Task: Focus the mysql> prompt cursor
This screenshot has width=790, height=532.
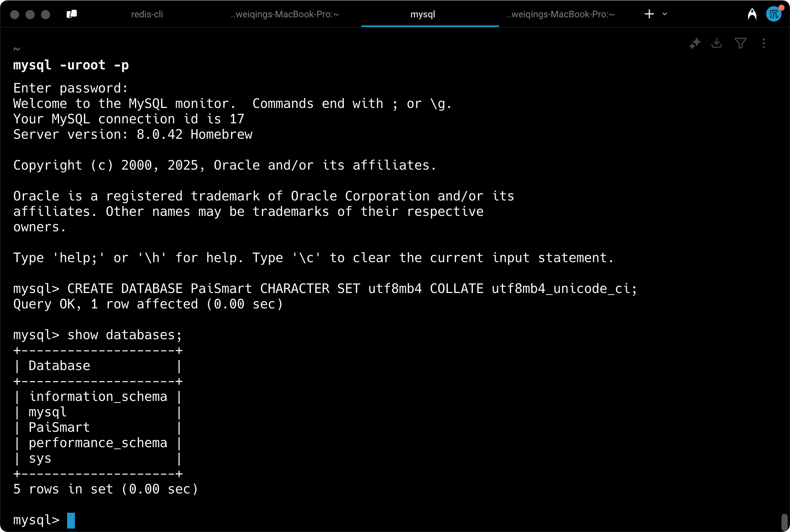Action: click(71, 520)
